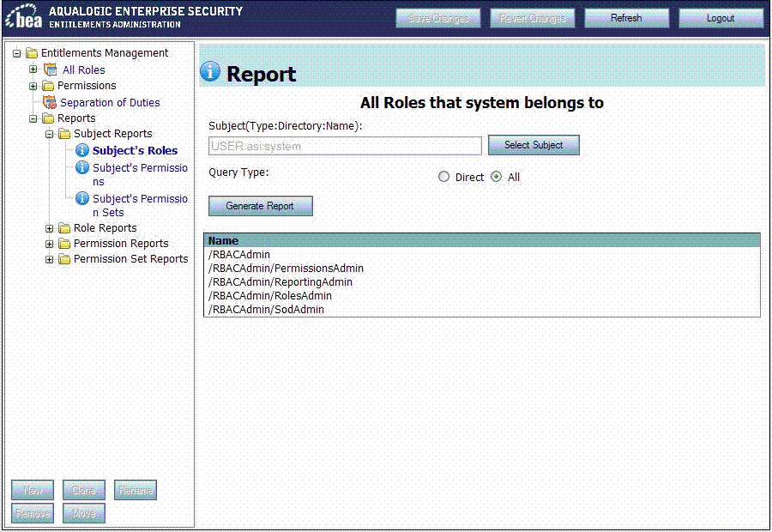Click the Remove button
Image resolution: width=772 pixels, height=532 pixels.
33,513
